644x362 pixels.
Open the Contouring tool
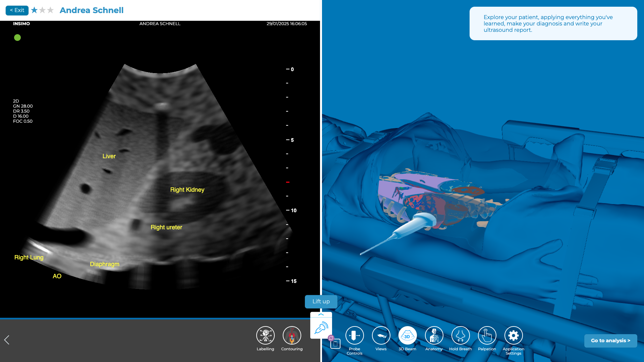tap(292, 336)
